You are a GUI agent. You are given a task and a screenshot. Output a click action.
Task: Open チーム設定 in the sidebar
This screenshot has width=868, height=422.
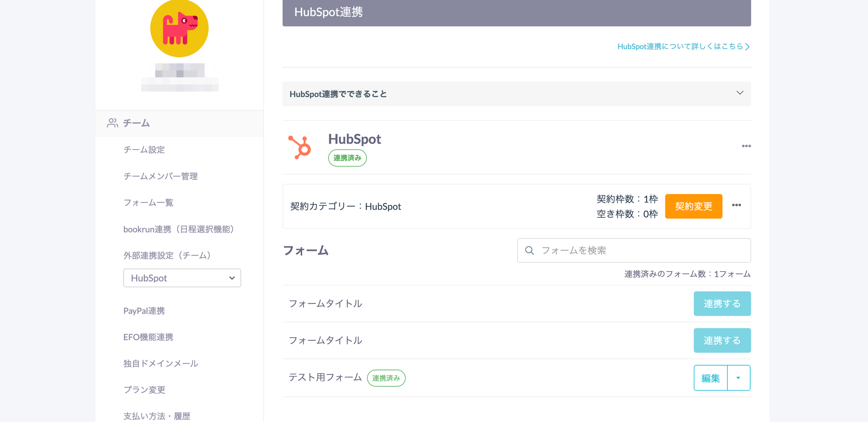(x=144, y=150)
